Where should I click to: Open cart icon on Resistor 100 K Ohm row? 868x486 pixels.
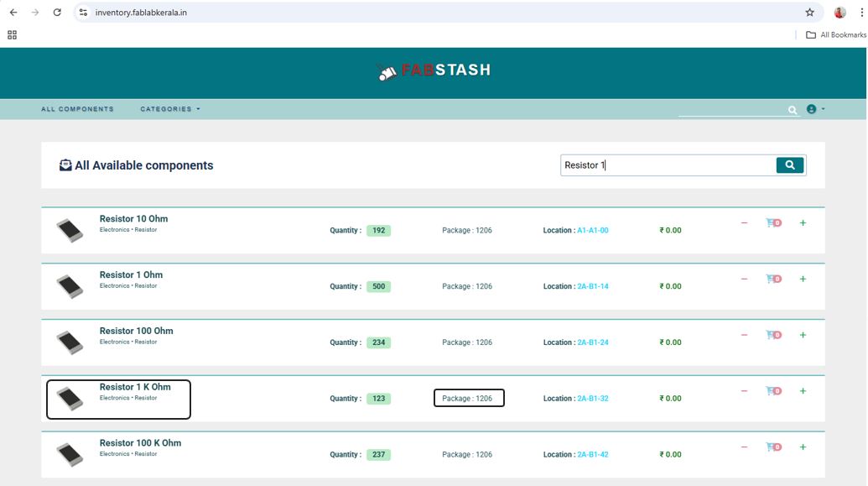click(x=773, y=447)
